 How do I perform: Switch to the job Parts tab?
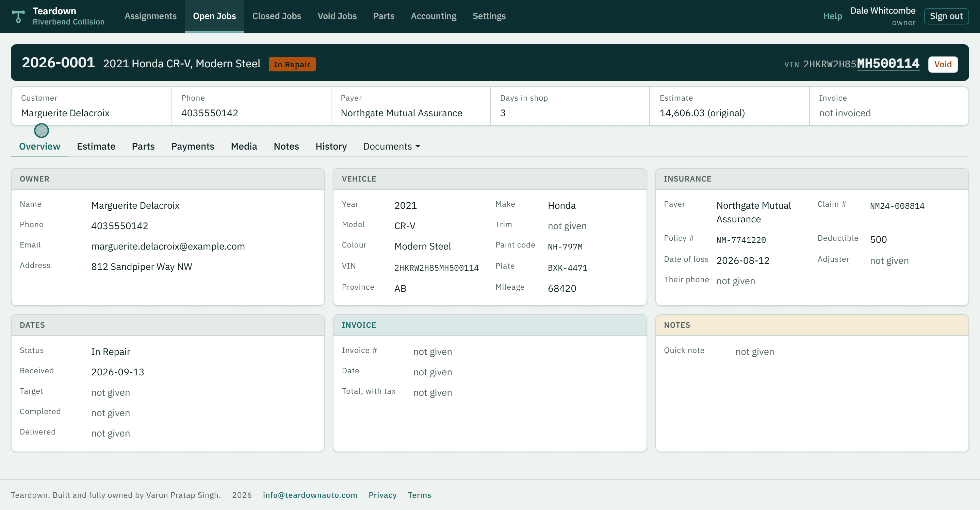[143, 146]
